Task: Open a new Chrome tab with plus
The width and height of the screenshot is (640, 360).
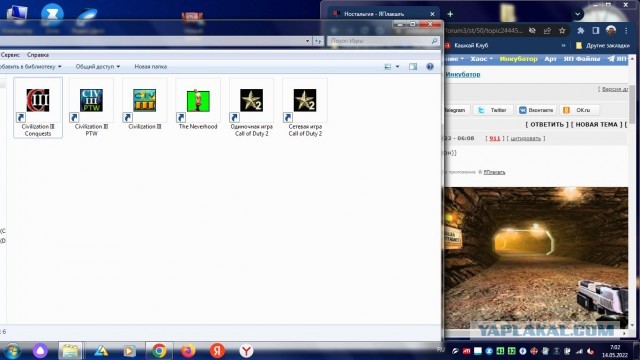Action: (x=450, y=14)
